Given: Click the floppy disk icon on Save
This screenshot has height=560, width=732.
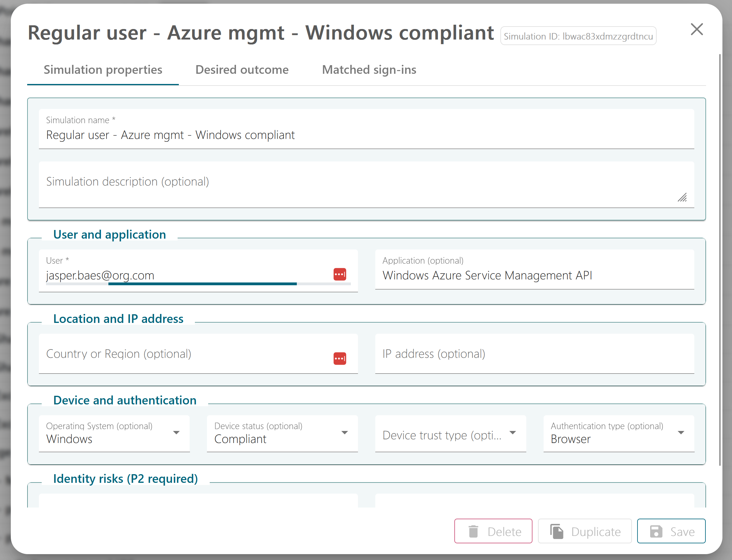Looking at the screenshot, I should point(656,531).
